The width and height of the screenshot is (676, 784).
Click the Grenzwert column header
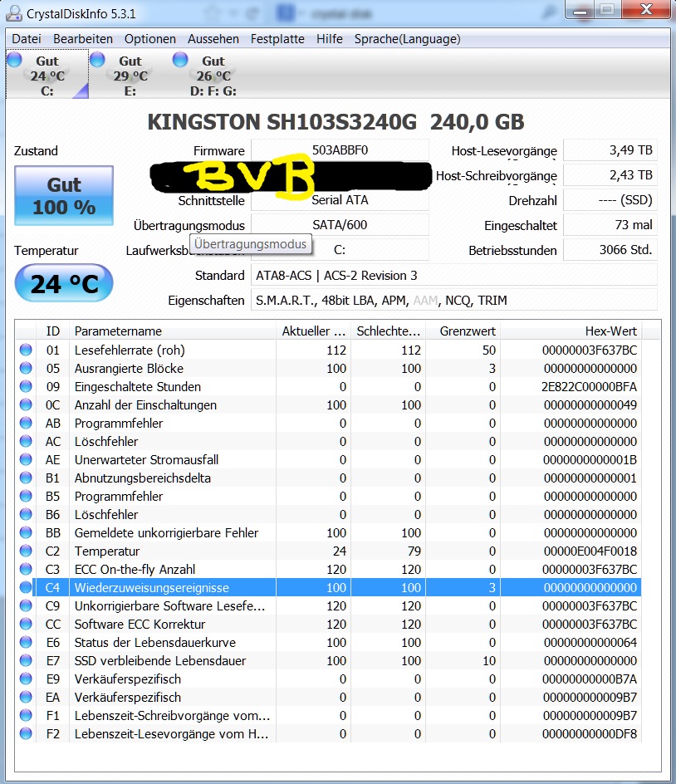463,331
